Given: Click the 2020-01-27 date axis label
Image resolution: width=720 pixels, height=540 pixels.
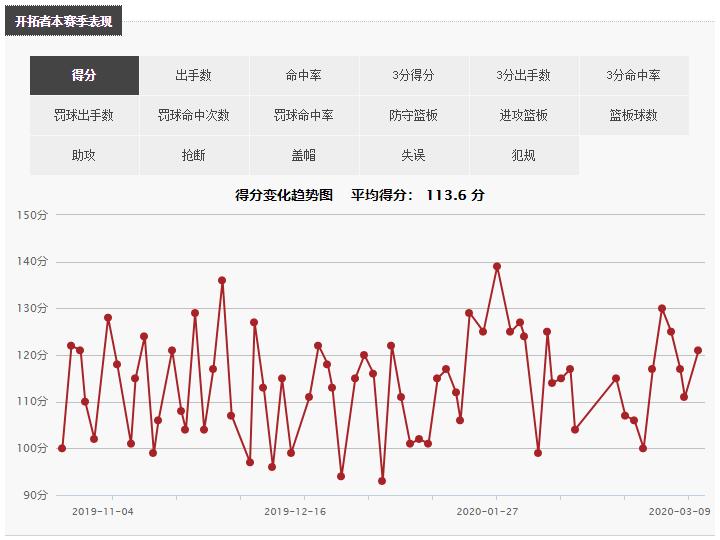Looking at the screenshot, I should [487, 512].
